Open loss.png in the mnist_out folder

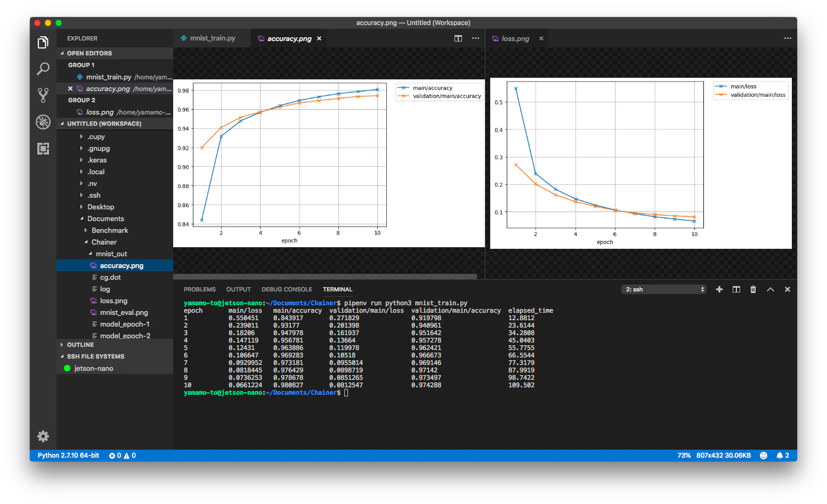115,301
